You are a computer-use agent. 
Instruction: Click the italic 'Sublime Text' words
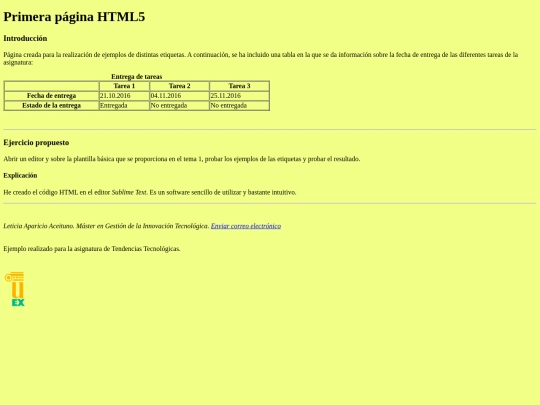[129, 192]
